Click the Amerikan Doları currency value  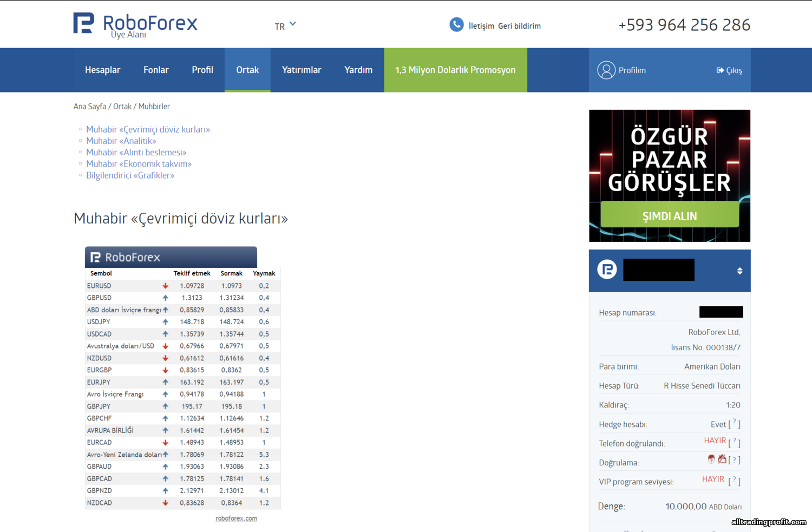tap(712, 366)
